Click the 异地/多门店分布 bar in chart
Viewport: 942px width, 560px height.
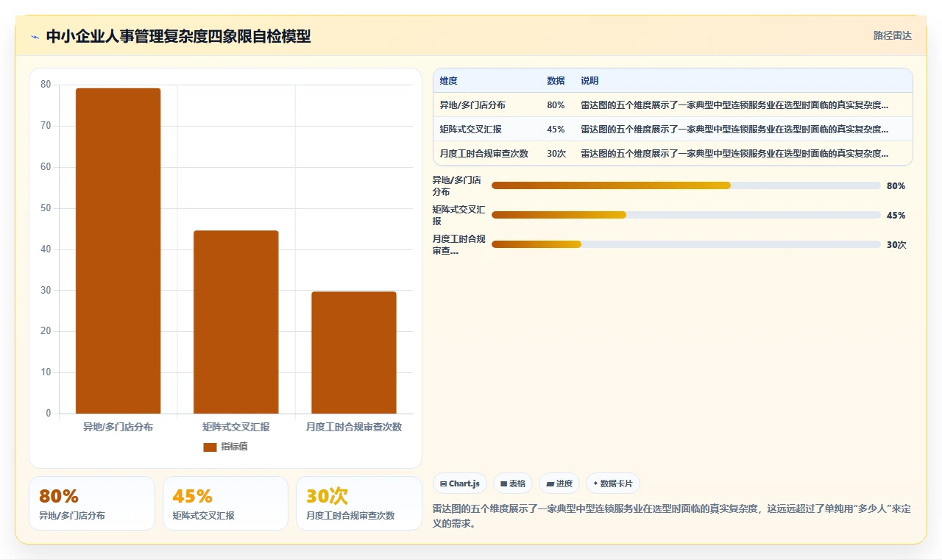pyautogui.click(x=118, y=251)
